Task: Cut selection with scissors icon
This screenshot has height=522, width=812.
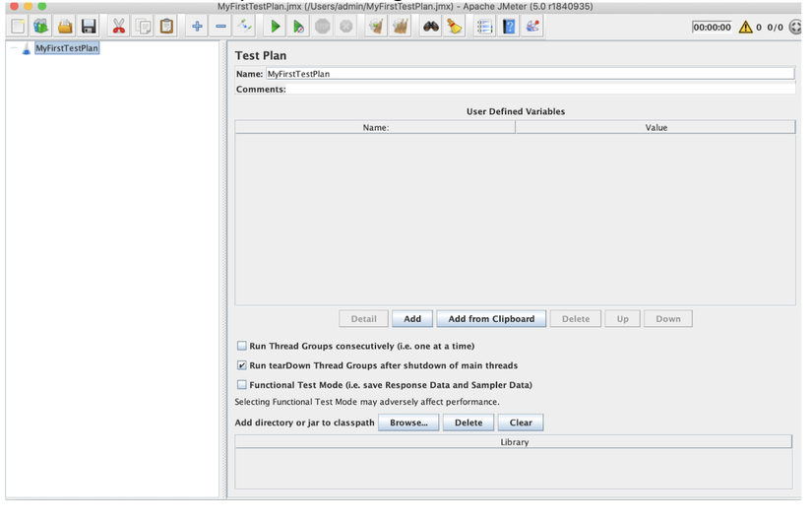Action: pos(118,27)
